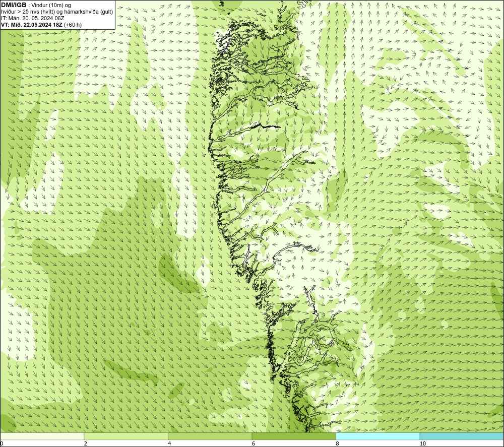504x447 pixels.
Task: Click the scale label '8'
Action: [338, 444]
